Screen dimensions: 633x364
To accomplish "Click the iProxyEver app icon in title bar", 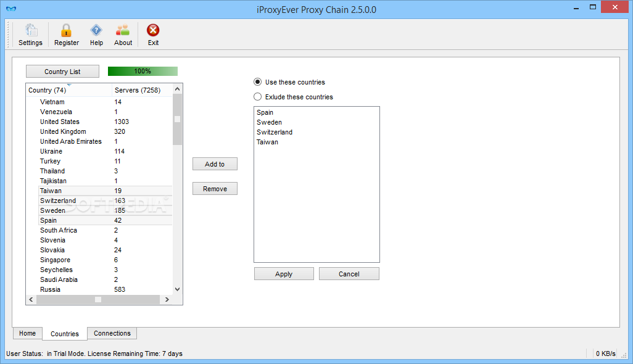I will click(11, 9).
